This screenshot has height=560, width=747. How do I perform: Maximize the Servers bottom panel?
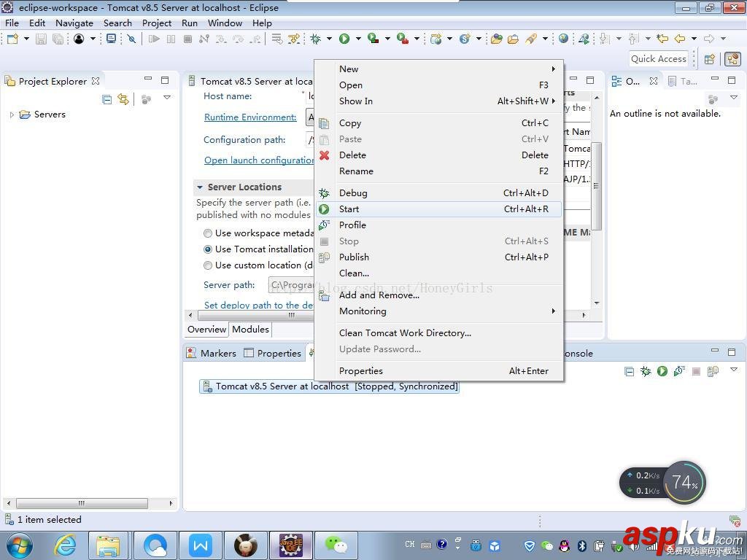point(732,351)
